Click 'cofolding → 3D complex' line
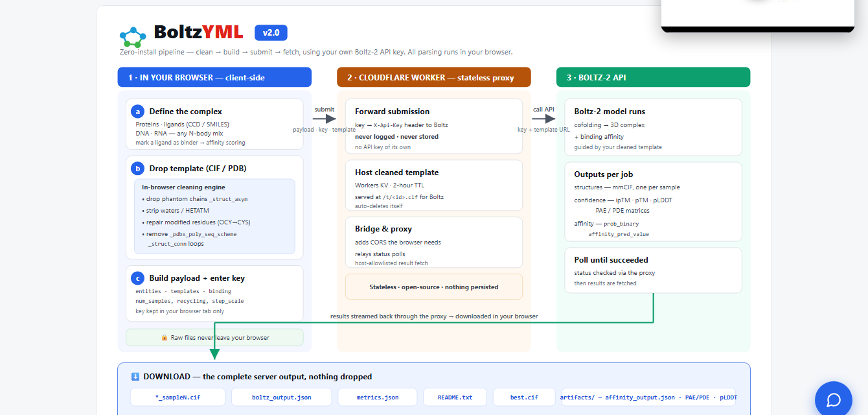868x415 pixels. tap(609, 124)
